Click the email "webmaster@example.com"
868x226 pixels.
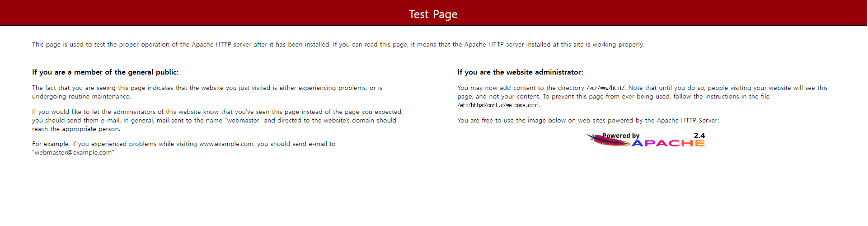click(x=73, y=153)
